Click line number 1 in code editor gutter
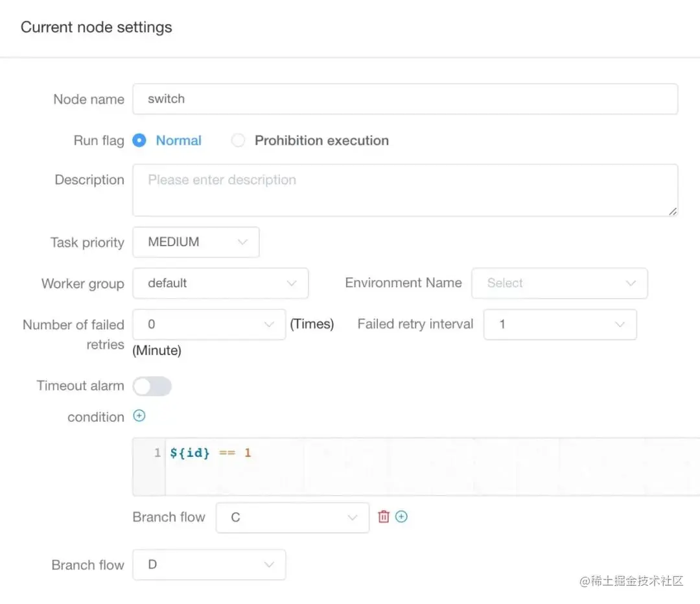The height and width of the screenshot is (604, 700). (157, 452)
